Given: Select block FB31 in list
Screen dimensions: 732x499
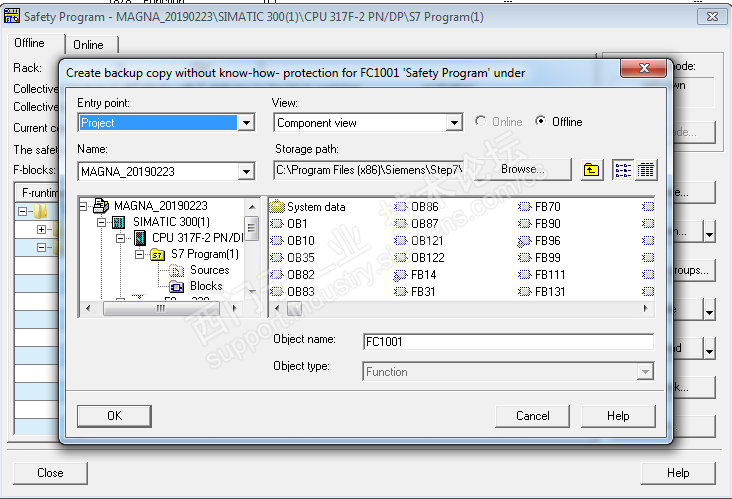Looking at the screenshot, I should coord(415,291).
